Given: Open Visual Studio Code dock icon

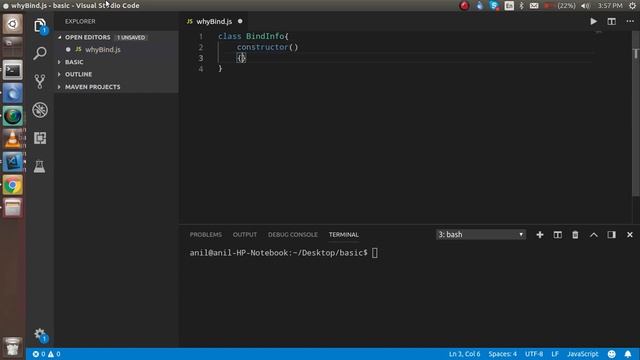Looking at the screenshot, I should [13, 162].
